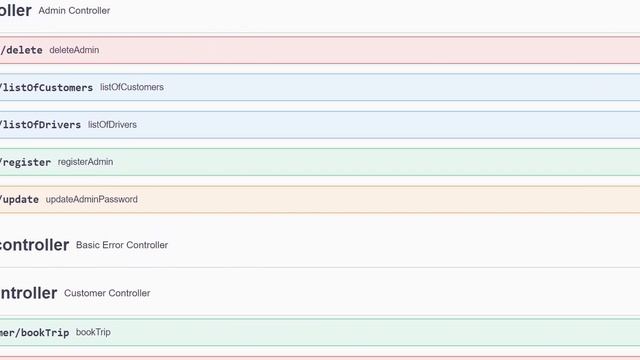Click the 'Customer Controller' description text
Screen dimensions: 640x360
tap(107, 293)
